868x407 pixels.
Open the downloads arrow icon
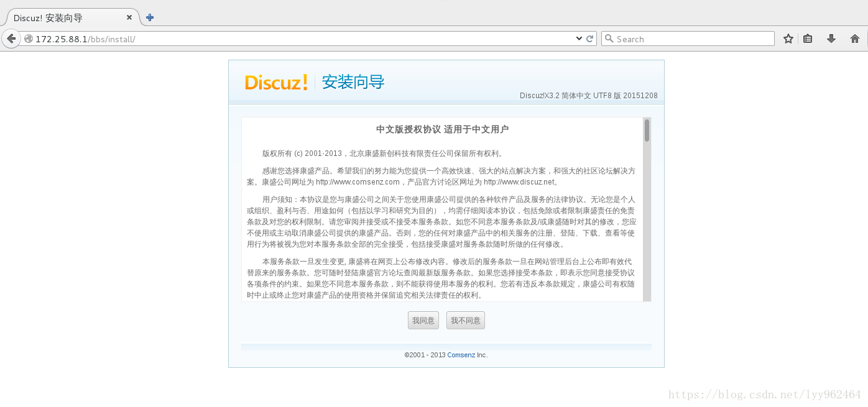831,39
